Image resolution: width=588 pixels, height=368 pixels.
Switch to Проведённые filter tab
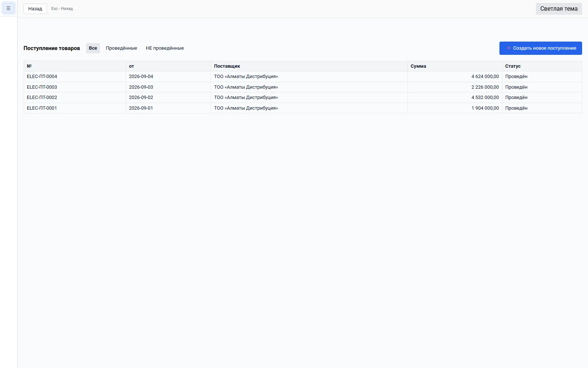(121, 48)
